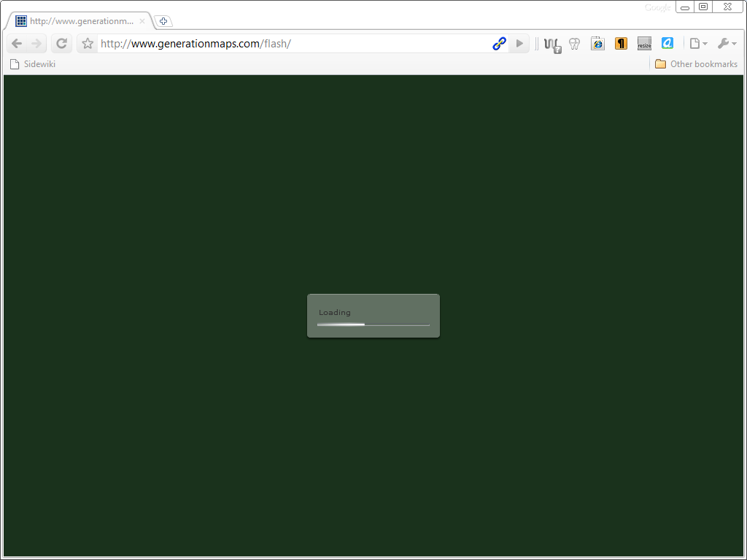Click the light bulbs extension icon

[574, 44]
